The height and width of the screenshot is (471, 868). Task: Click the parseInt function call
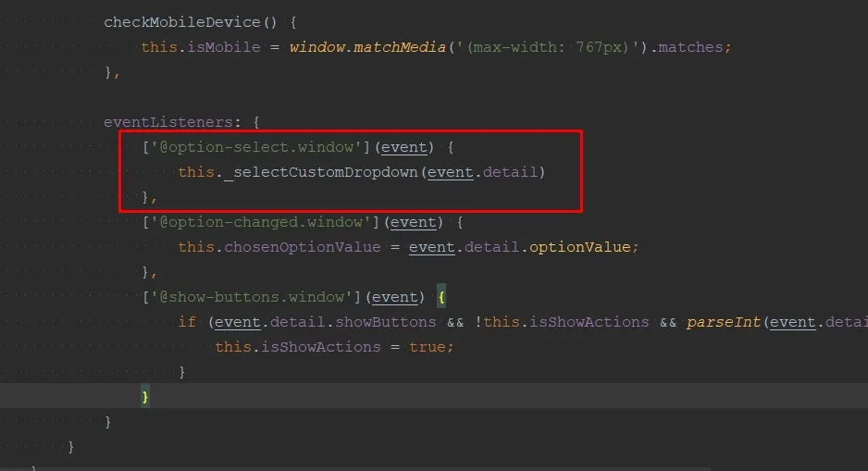pos(723,322)
